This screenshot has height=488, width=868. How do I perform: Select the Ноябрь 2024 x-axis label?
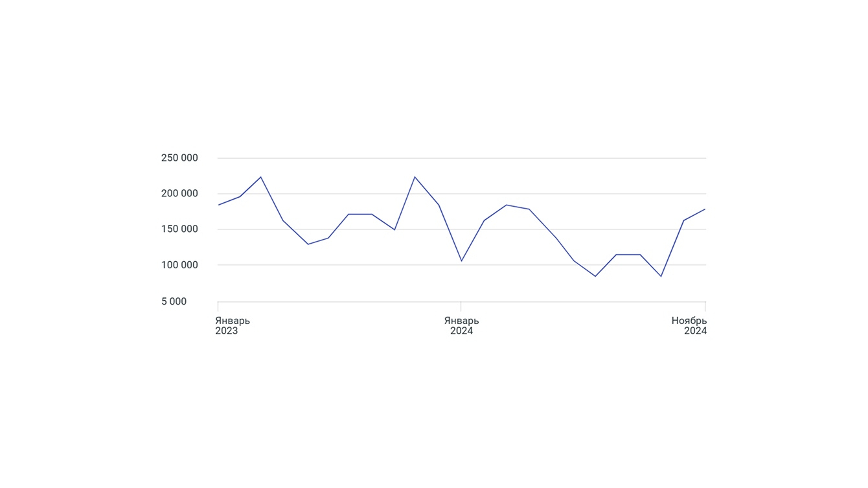[x=689, y=325]
